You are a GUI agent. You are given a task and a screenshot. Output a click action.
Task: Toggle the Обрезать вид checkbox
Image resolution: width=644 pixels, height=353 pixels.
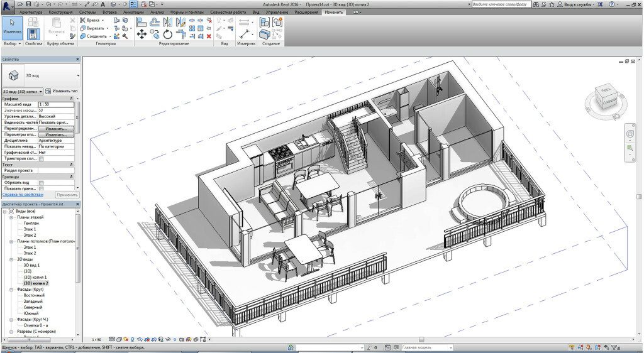(42, 183)
